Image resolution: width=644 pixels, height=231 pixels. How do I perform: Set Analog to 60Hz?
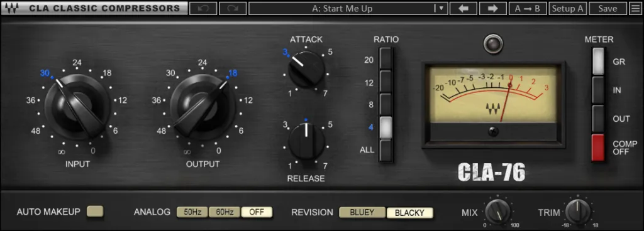[225, 212]
